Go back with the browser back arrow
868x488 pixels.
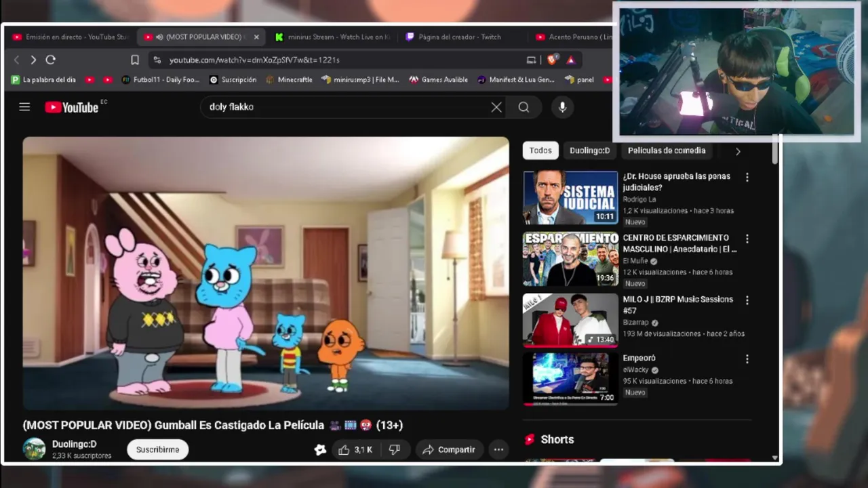pos(17,60)
